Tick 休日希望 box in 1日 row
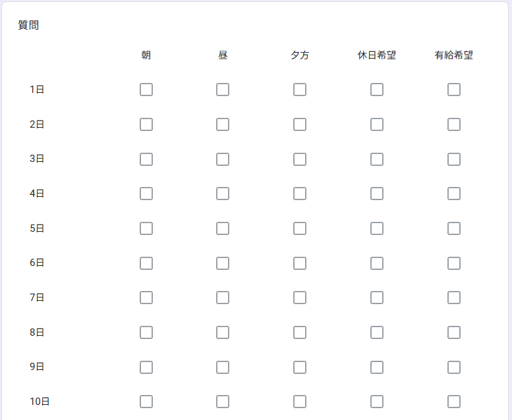The width and height of the screenshot is (512, 420). 377,90
